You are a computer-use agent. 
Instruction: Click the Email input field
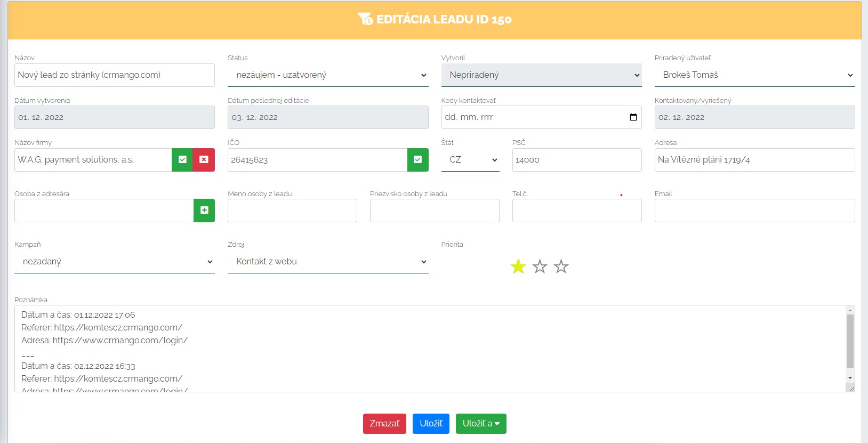[x=754, y=211]
